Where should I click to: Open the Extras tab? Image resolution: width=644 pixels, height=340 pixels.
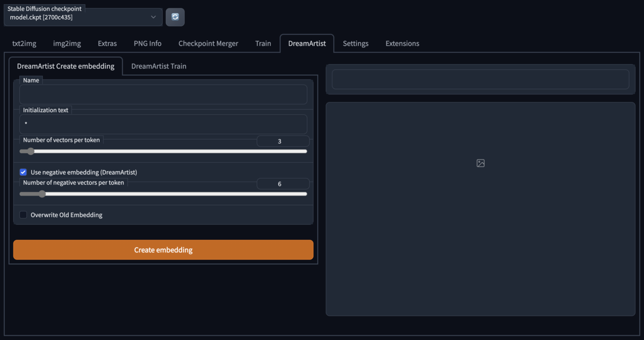[x=107, y=44]
